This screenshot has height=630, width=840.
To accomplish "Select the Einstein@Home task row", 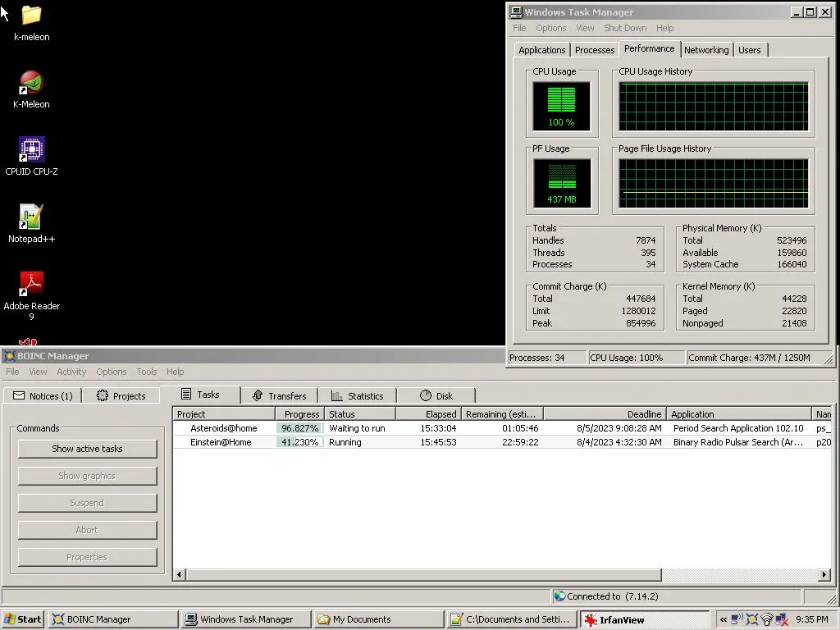I will pyautogui.click(x=501, y=442).
